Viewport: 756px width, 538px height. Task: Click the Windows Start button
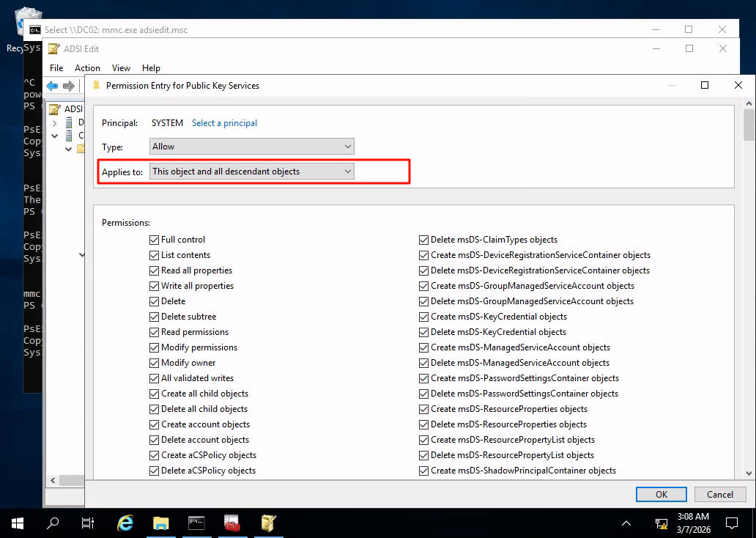point(18,523)
